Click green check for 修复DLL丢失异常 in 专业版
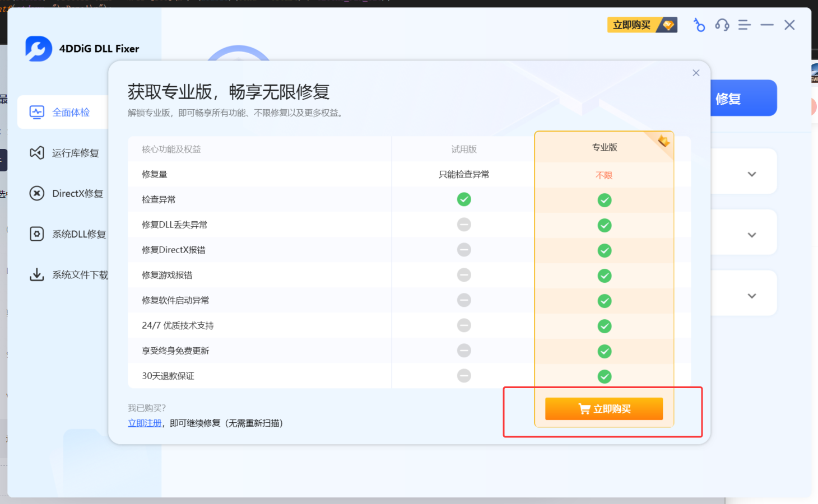The width and height of the screenshot is (818, 504). (605, 225)
